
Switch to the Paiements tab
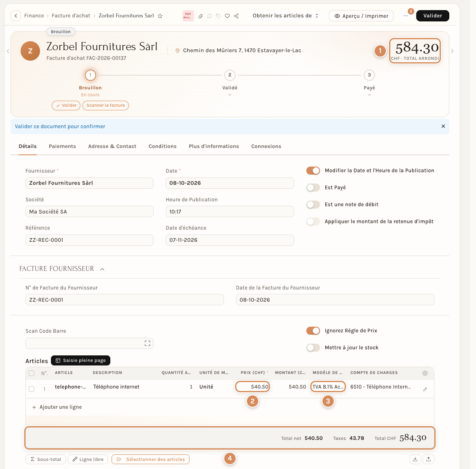click(62, 146)
